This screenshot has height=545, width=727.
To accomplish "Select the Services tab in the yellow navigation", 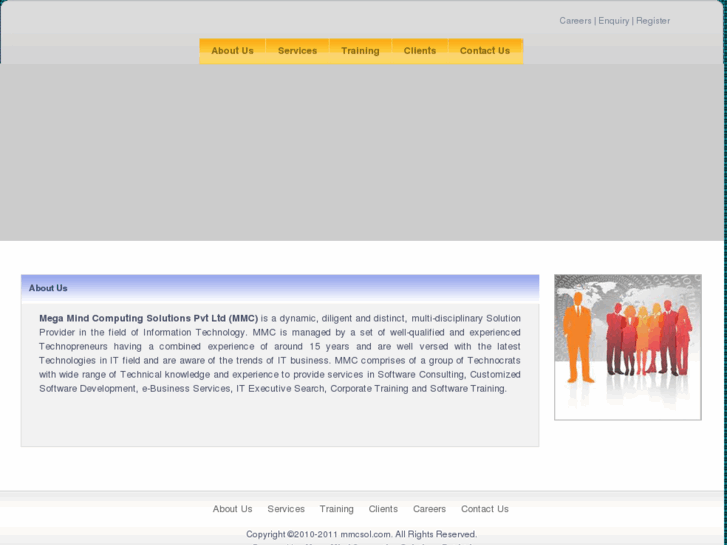I will [x=297, y=51].
